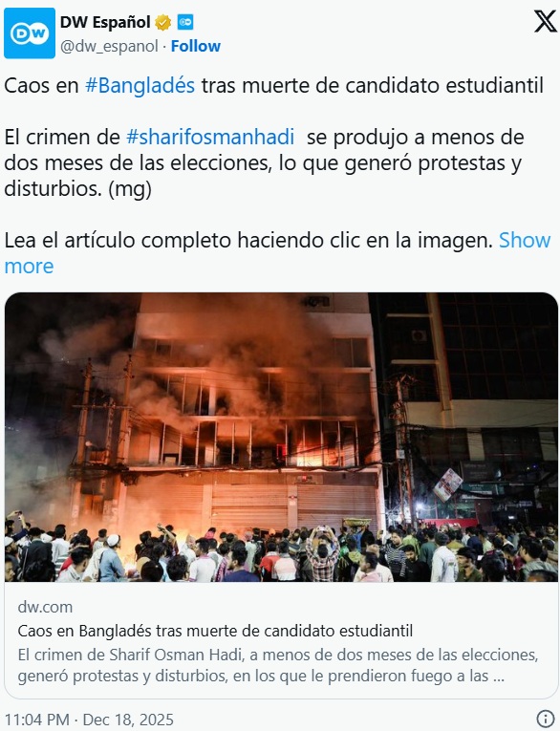Image resolution: width=560 pixels, height=731 pixels.
Task: Open the #sharifosmanhadi hashtag
Action: click(210, 138)
